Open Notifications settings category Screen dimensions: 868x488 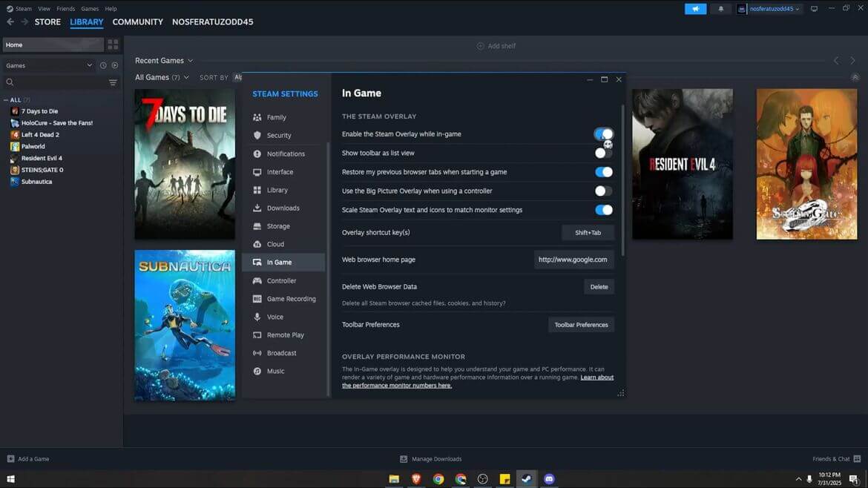(283, 154)
